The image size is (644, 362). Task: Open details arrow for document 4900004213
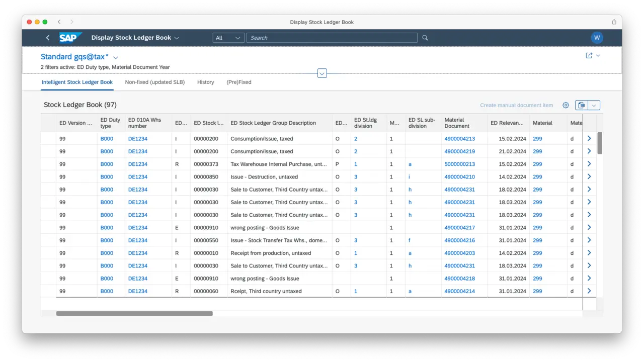point(589,138)
